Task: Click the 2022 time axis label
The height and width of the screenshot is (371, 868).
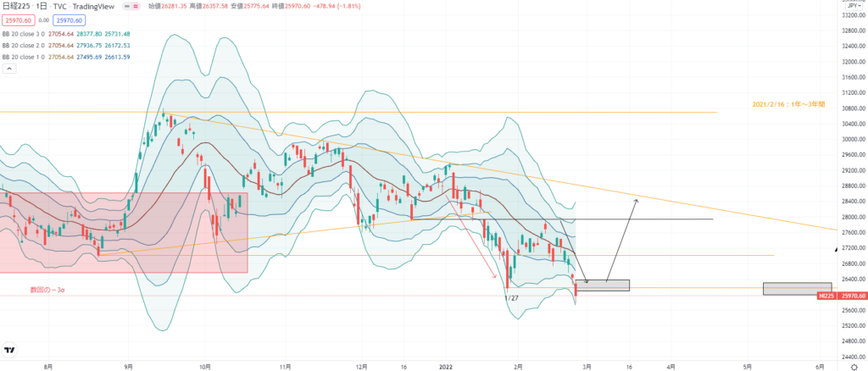Action: 444,367
